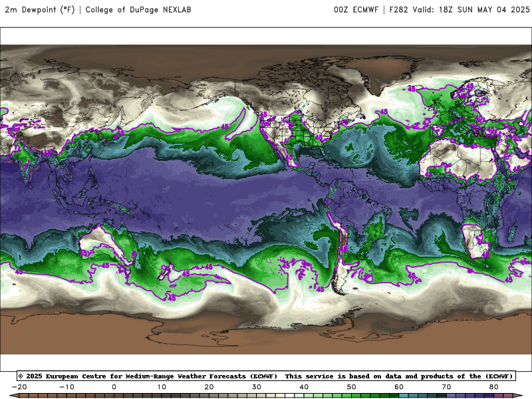Click the "10" color scale label
Image resolution: width=532 pixels, height=399 pixels.
162,387
